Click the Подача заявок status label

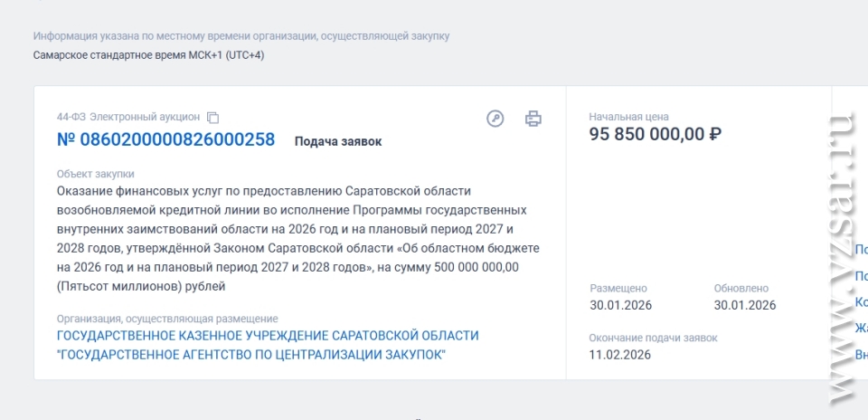pos(338,141)
